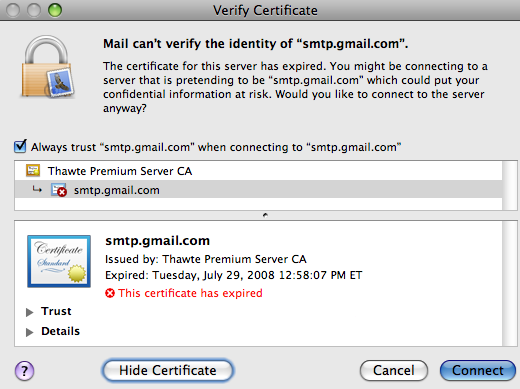Click the red expired warning icon
Screen dimensions: 520x389
click(110, 293)
